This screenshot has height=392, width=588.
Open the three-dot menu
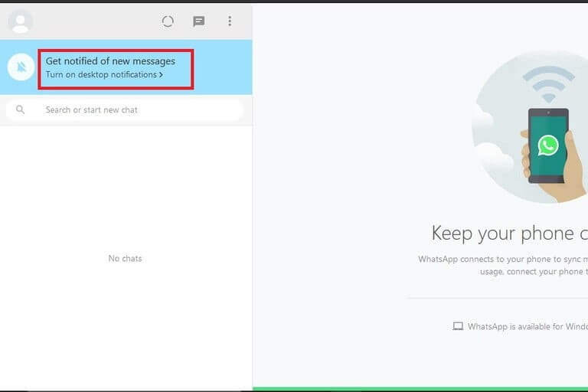click(230, 21)
